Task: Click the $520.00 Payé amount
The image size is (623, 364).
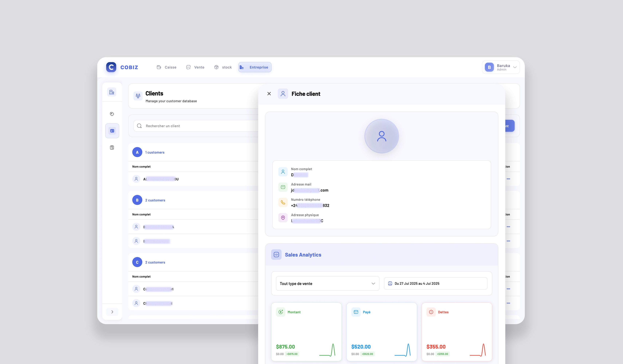Action: coord(361,347)
